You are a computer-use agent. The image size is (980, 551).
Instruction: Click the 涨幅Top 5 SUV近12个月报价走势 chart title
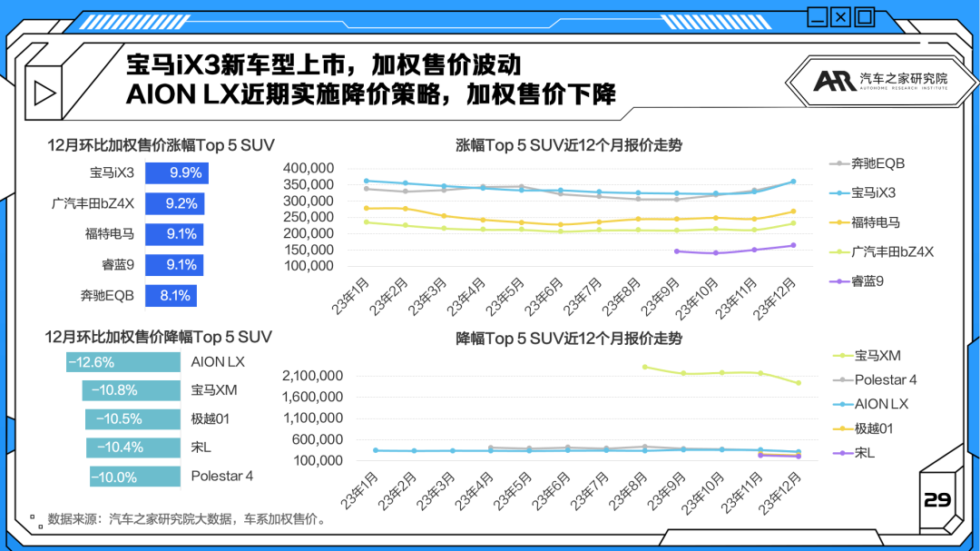tap(568, 144)
